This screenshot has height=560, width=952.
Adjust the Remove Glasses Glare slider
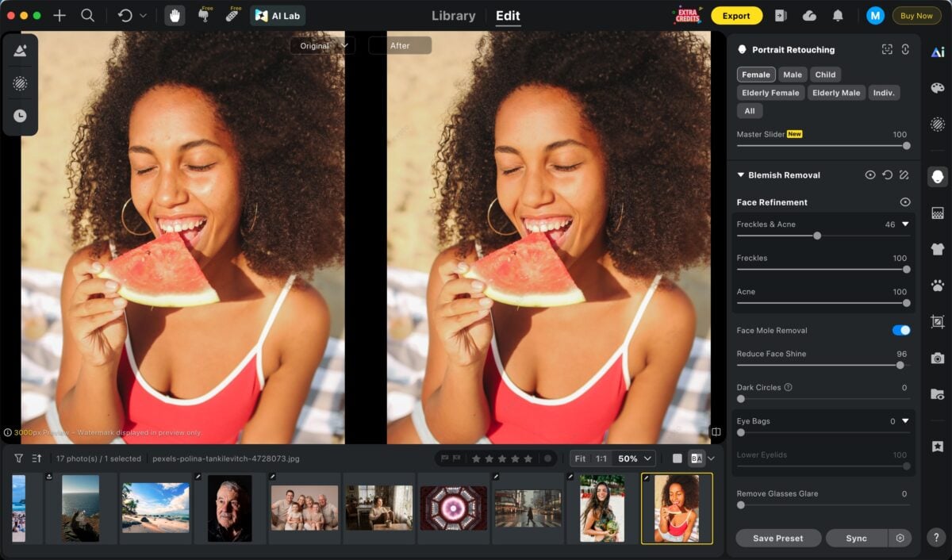tap(741, 504)
